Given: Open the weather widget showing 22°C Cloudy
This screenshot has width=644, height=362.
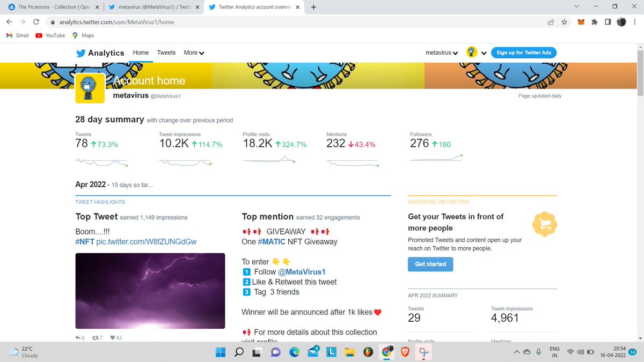Looking at the screenshot, I should click(x=24, y=352).
